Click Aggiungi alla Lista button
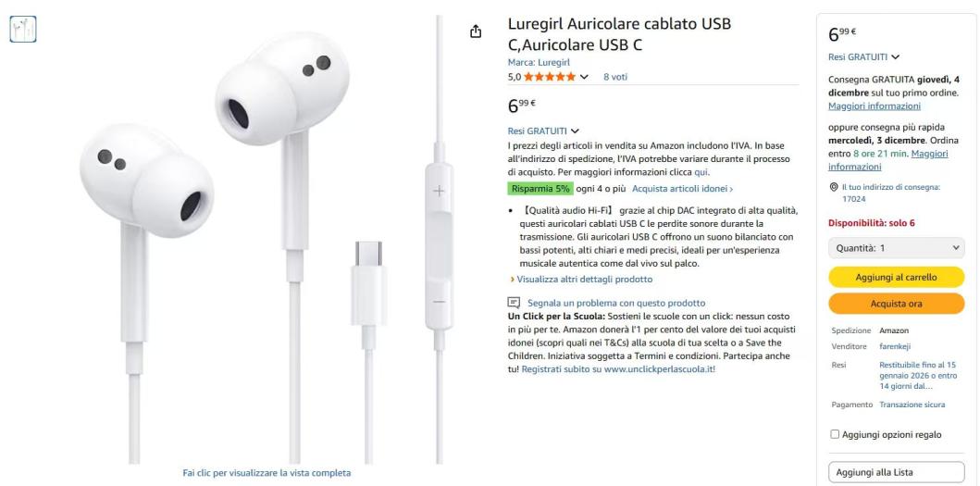The height and width of the screenshot is (486, 980). pyautogui.click(x=896, y=472)
